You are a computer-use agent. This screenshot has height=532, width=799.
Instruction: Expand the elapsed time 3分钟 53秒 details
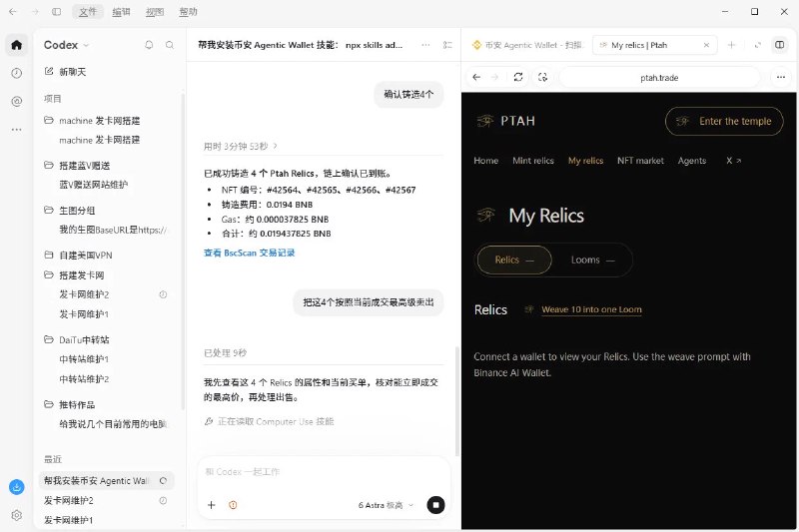pos(241,146)
